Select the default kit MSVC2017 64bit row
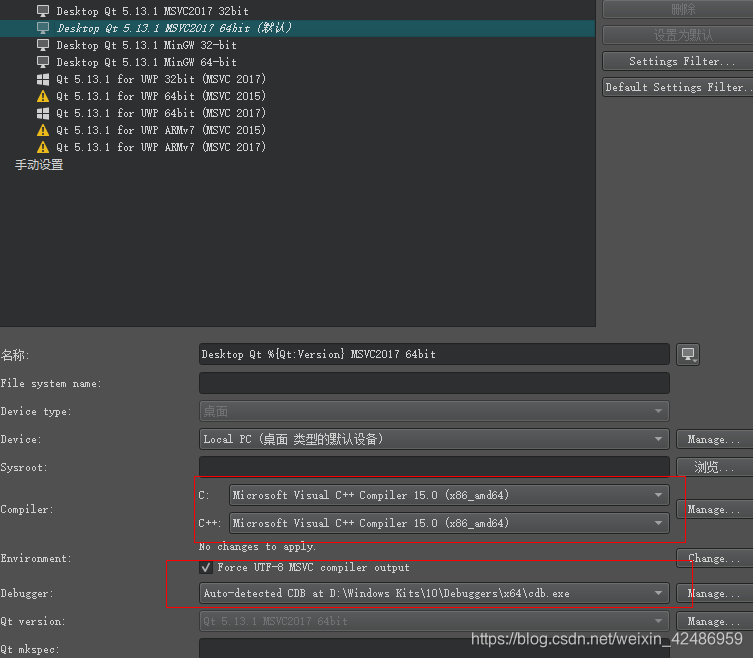Screen dimensions: 753x658 point(297,28)
